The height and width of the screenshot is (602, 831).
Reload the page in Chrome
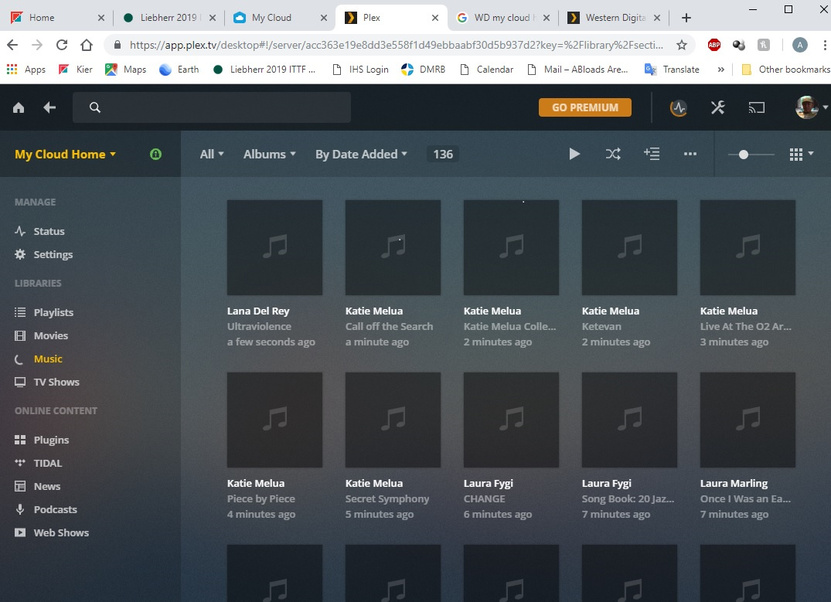tap(62, 45)
